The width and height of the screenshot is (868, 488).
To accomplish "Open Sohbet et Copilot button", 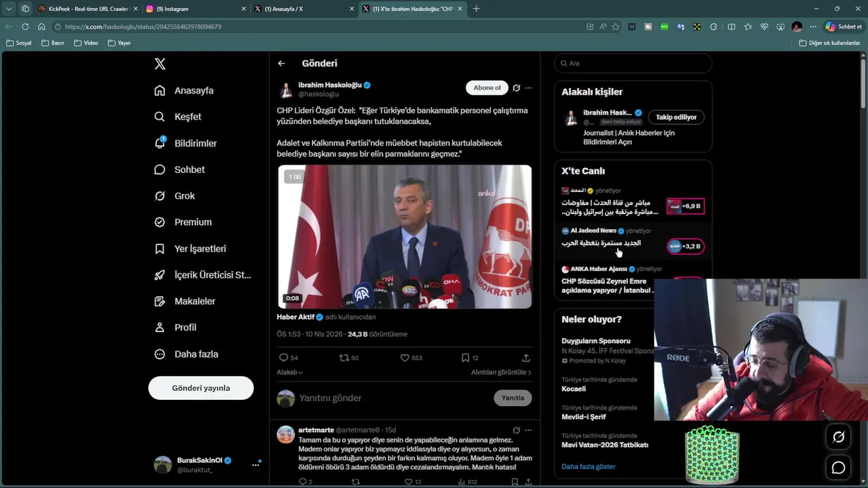I will point(843,26).
